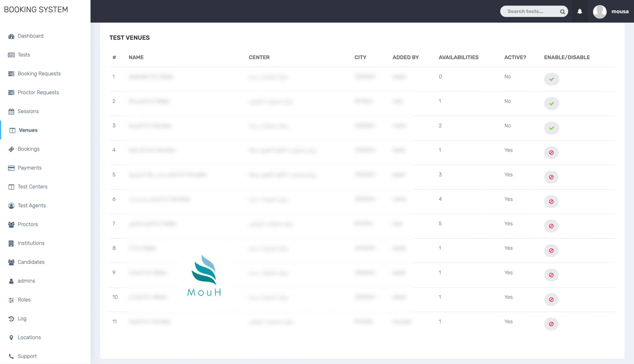
Task: Click the Dashboard gauge icon
Action: tap(11, 36)
